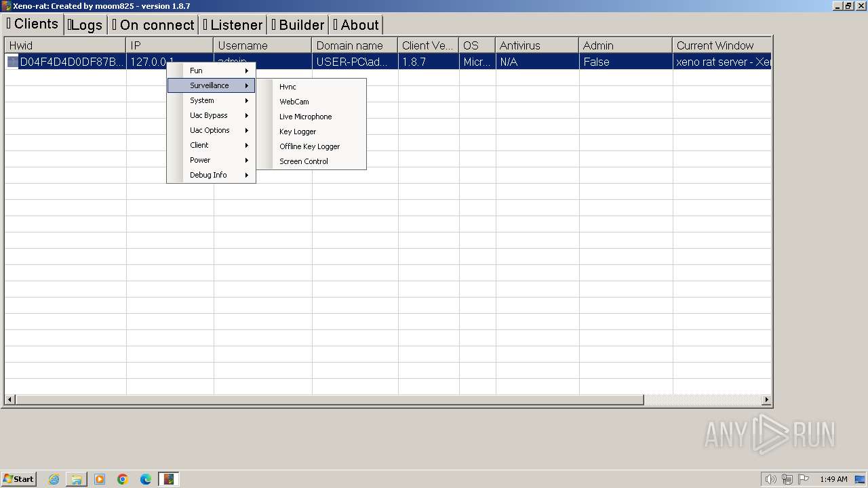
Task: Open File Explorer from taskbar
Action: point(77,479)
